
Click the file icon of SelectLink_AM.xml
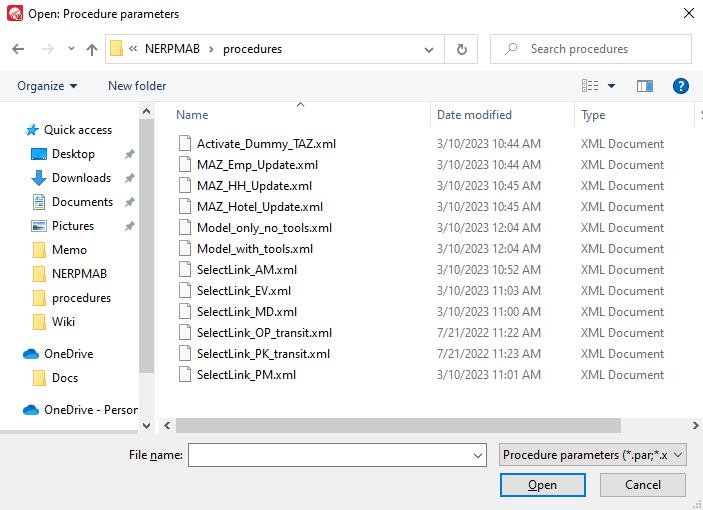(185, 270)
